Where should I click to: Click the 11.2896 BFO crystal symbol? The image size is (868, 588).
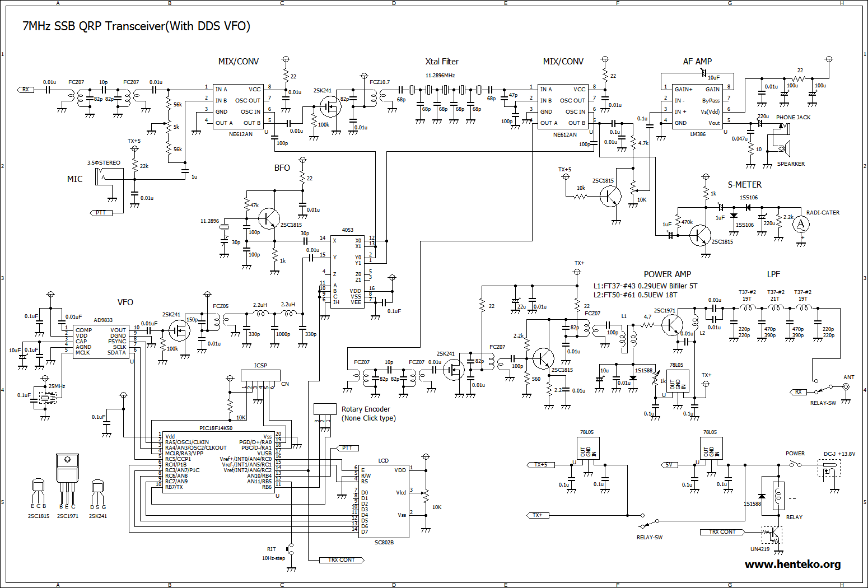224,227
